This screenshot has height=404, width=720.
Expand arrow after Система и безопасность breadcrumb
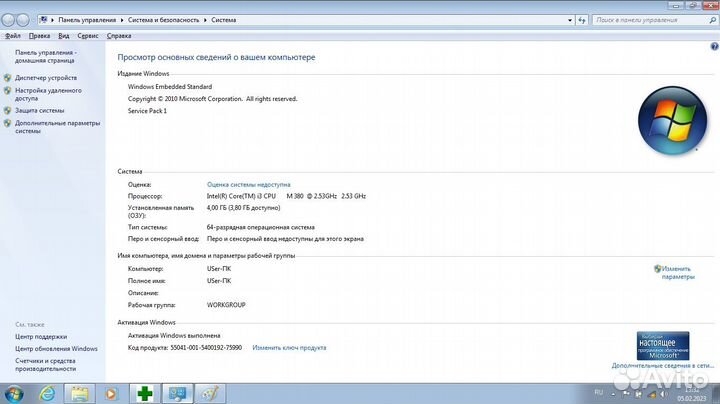(x=205, y=20)
